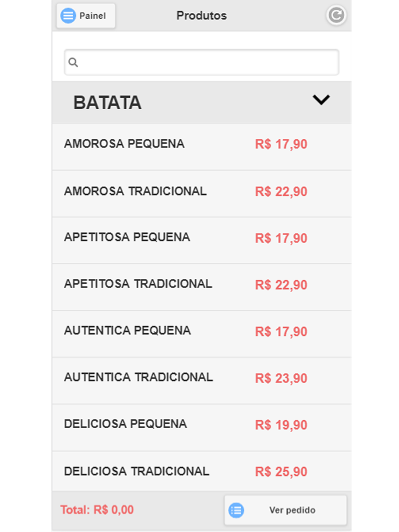Choose APETITOSA PEQUENA item
This screenshot has width=399, height=532.
point(201,240)
